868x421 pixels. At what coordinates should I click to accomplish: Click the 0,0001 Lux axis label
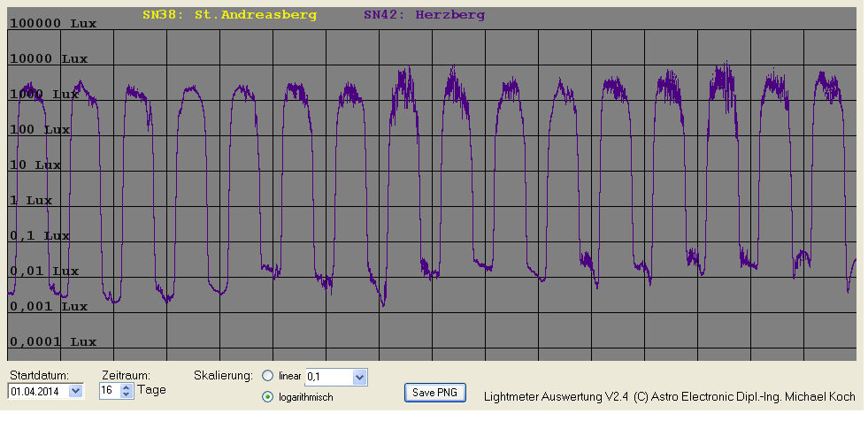pos(53,342)
